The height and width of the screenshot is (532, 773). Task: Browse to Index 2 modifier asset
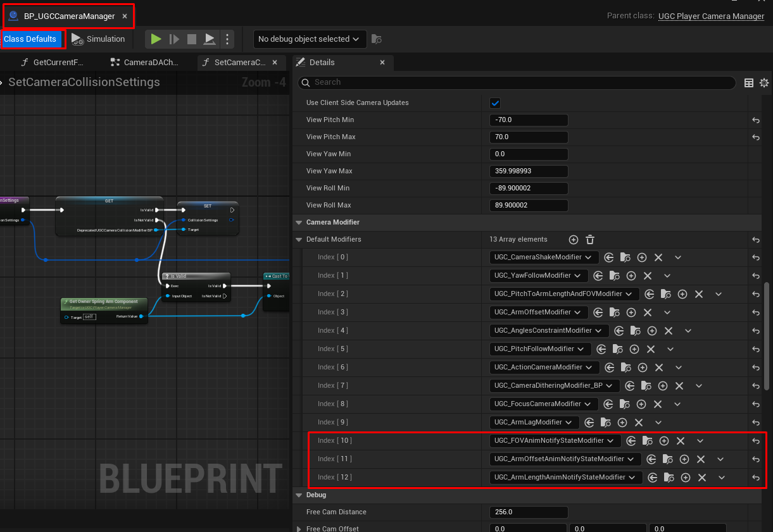click(x=666, y=294)
